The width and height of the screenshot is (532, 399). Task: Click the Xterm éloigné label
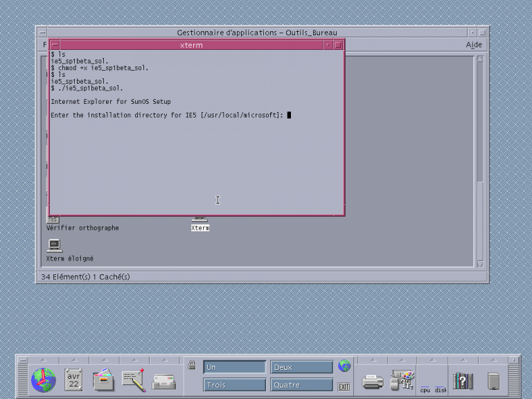tap(69, 258)
